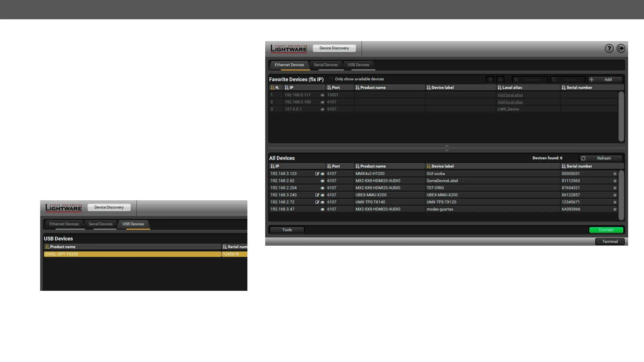Image resolution: width=644 pixels, height=362 pixels.
Task: Sort Favorite Devices by Device label
Action: pos(461,87)
